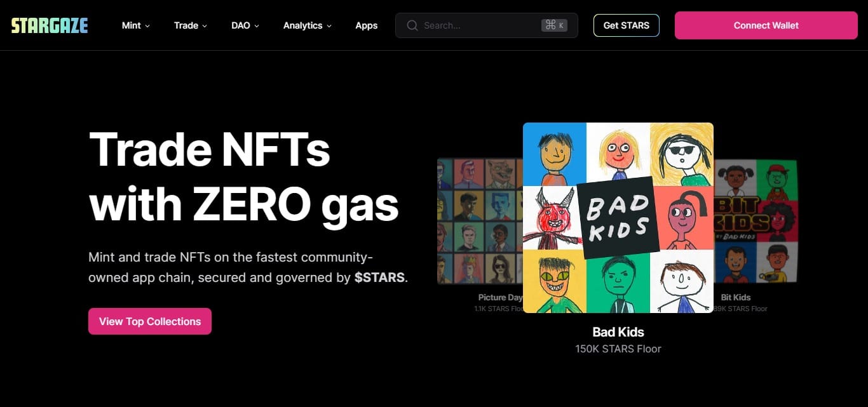Click the Stargaze logo
868x407 pixels.
coord(50,25)
